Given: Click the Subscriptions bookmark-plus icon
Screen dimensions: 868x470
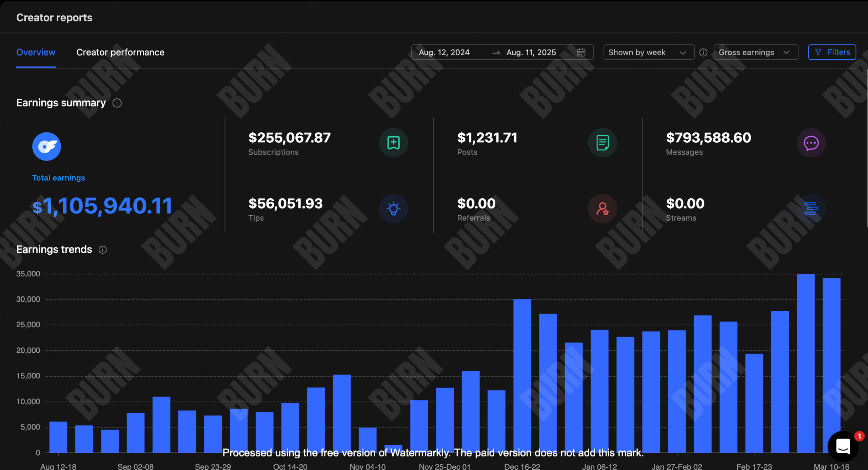Looking at the screenshot, I should click(x=393, y=143).
